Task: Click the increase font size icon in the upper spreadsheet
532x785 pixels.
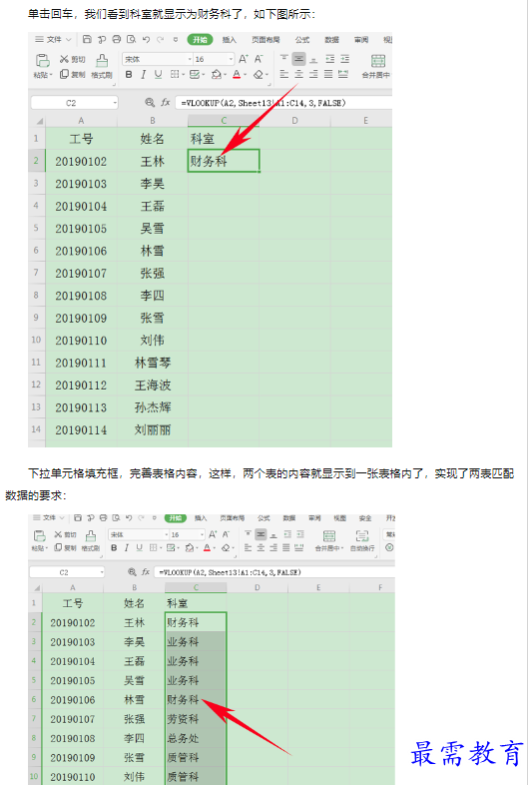Action: [244, 59]
